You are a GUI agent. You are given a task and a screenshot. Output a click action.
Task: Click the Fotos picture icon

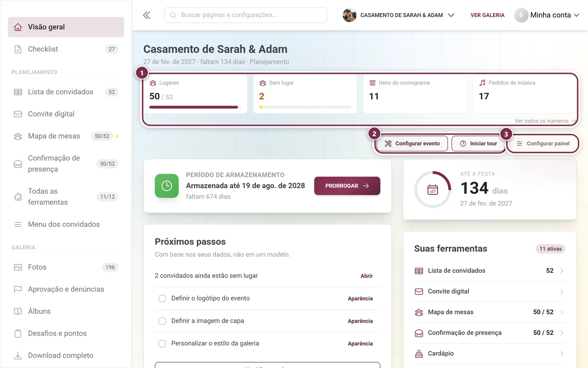[18, 267]
